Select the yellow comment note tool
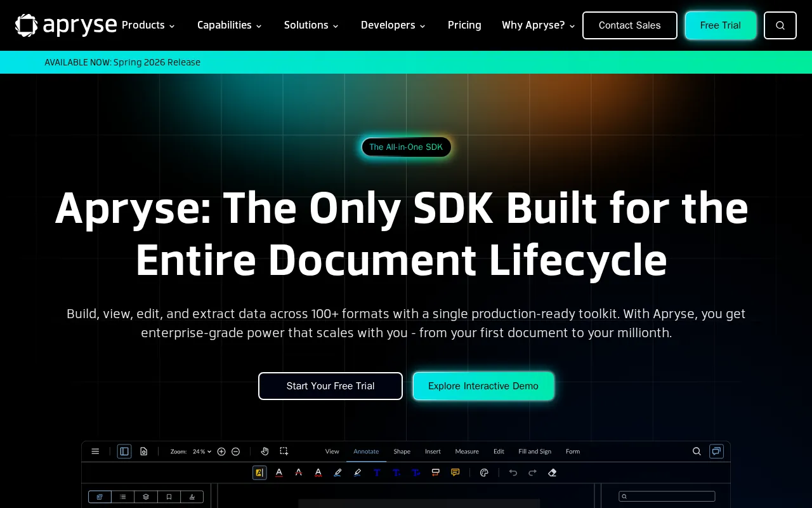The width and height of the screenshot is (812, 508). point(455,472)
